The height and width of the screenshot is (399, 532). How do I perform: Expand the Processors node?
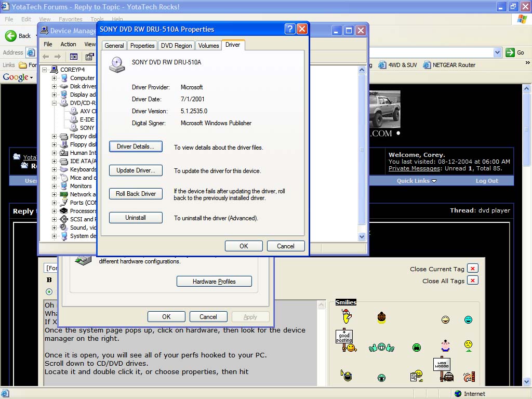pyautogui.click(x=54, y=211)
